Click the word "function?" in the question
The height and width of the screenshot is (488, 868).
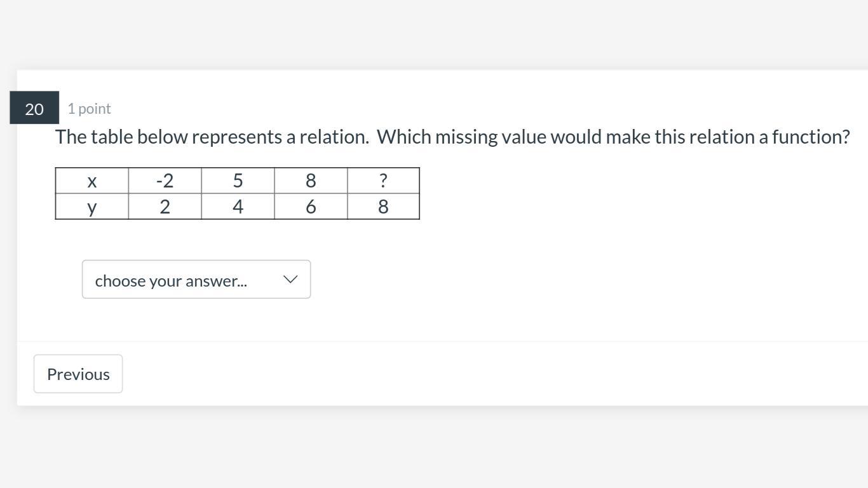pos(811,137)
